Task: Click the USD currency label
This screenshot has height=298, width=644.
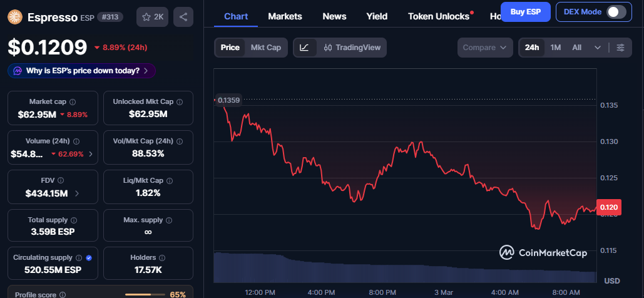Action: 612,280
